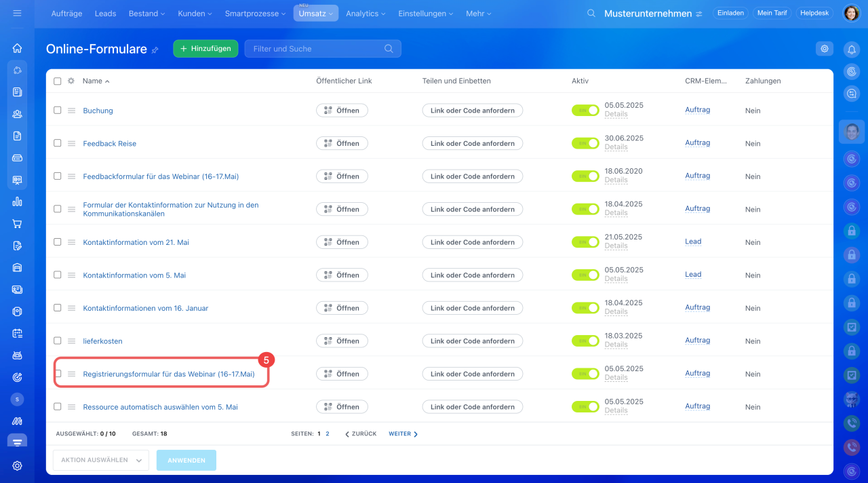
Task: Open the notifications bell icon
Action: pyautogui.click(x=852, y=49)
